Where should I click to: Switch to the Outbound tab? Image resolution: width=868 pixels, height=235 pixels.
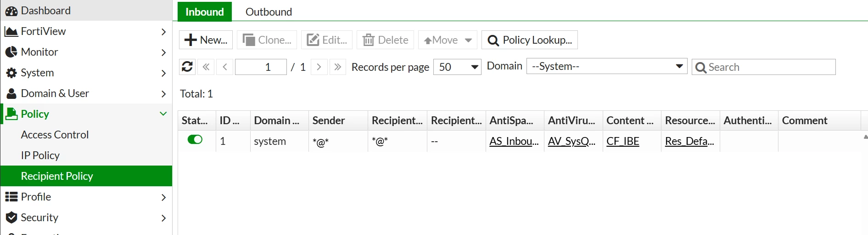point(269,12)
